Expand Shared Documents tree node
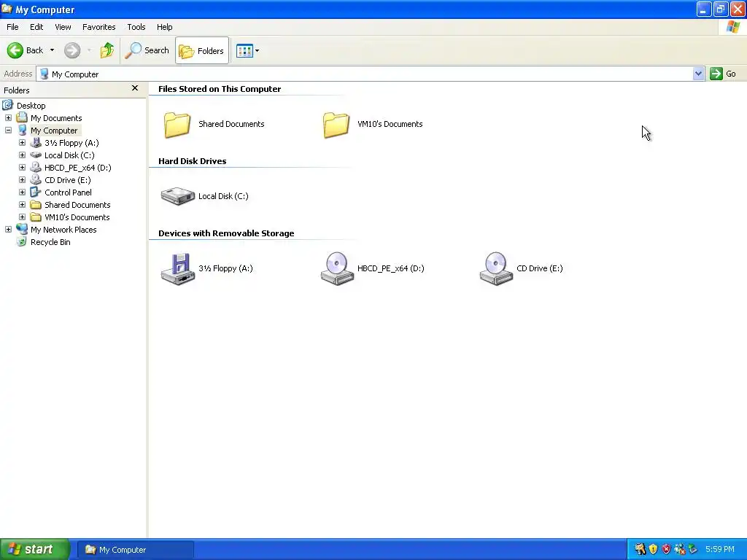The height and width of the screenshot is (560, 747). (x=22, y=204)
